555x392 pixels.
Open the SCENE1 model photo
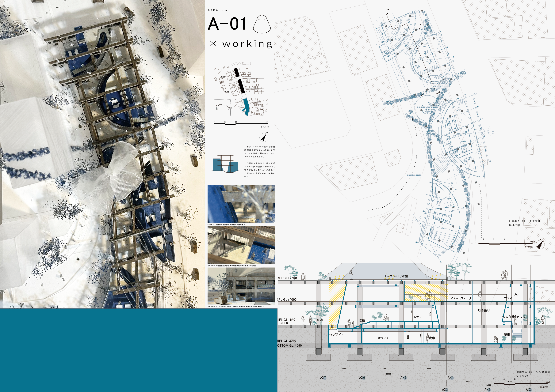241,204
